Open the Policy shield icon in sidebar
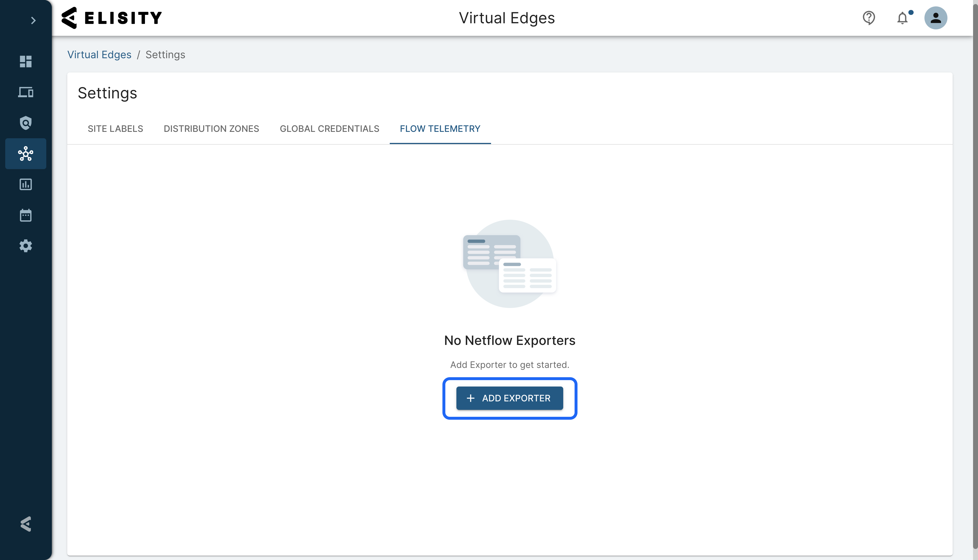The height and width of the screenshot is (560, 978). (x=26, y=123)
